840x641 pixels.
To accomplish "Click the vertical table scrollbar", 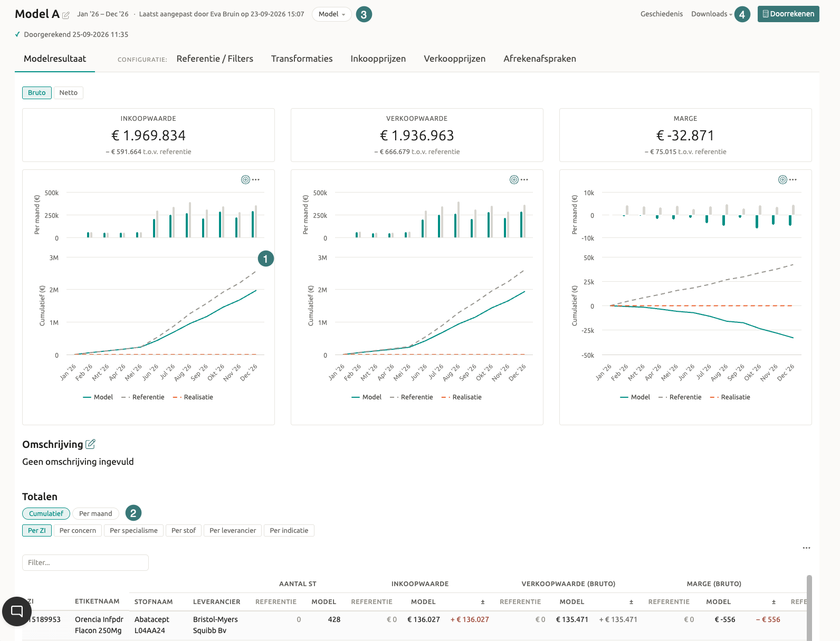I will (809, 608).
